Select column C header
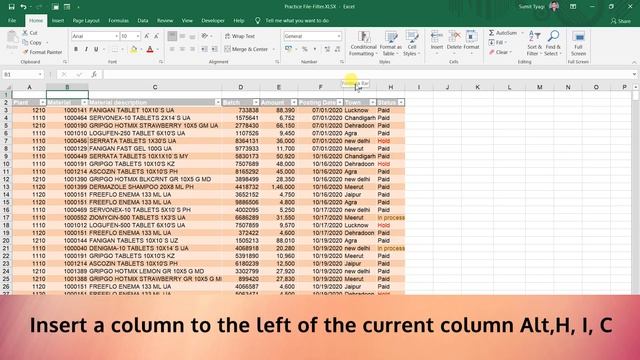The image size is (640, 360). pos(155,87)
